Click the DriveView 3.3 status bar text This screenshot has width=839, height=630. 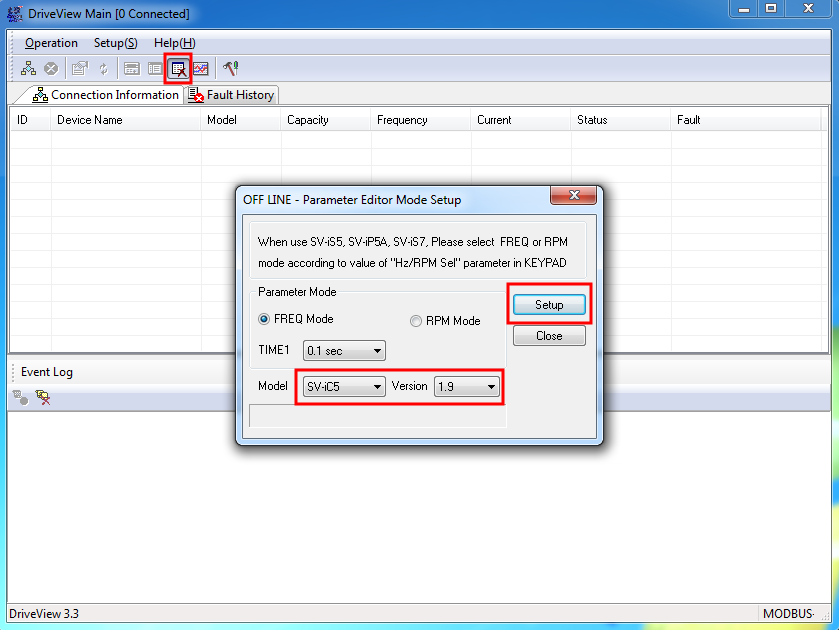click(x=44, y=613)
